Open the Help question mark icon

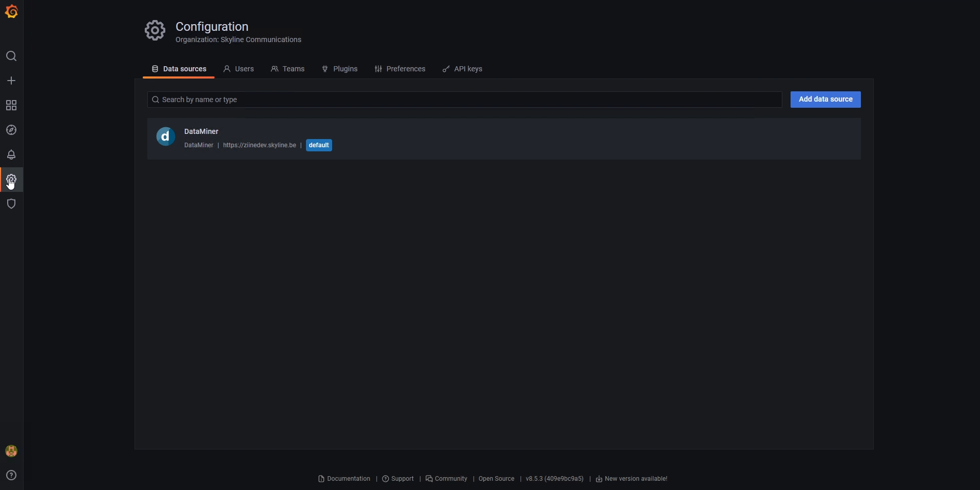tap(11, 475)
